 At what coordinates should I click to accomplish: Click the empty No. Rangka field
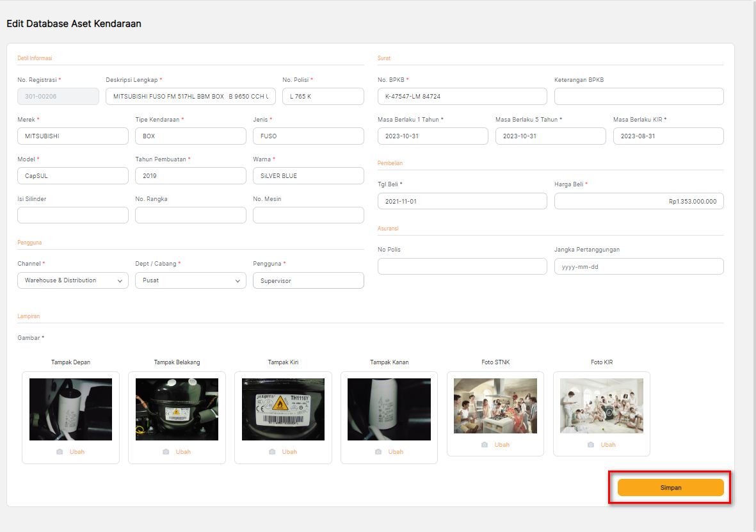[x=190, y=215]
